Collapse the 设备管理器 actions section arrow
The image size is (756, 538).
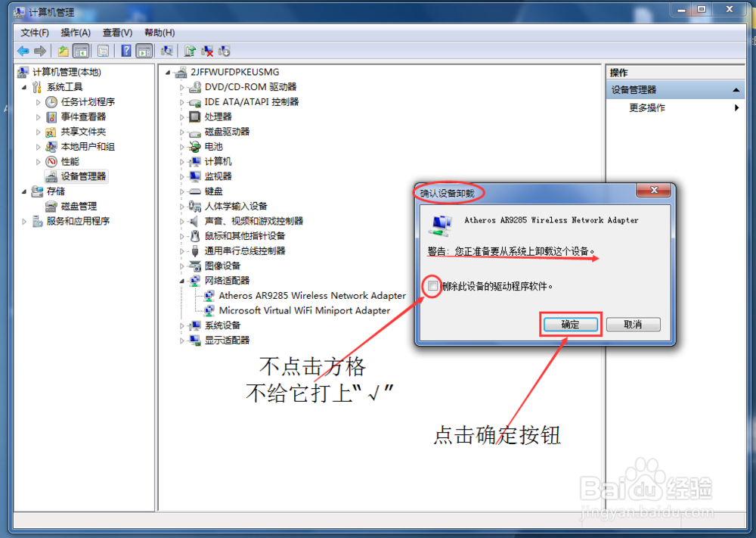(x=736, y=90)
